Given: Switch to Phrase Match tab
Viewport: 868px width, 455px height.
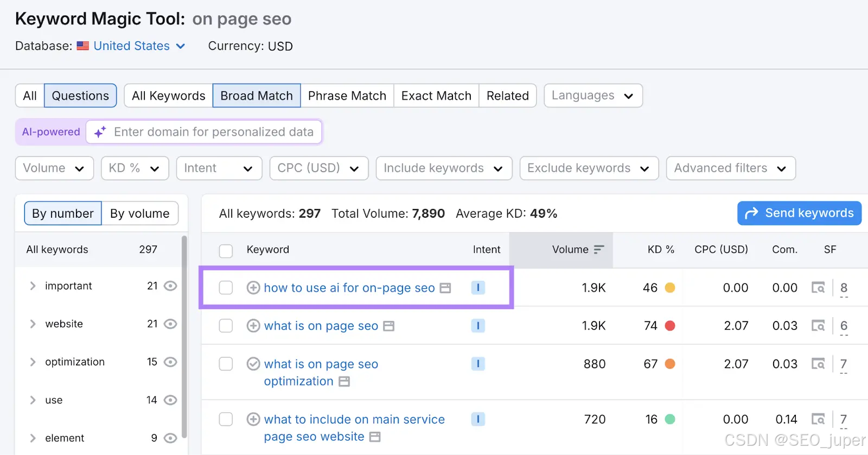Looking at the screenshot, I should (347, 96).
